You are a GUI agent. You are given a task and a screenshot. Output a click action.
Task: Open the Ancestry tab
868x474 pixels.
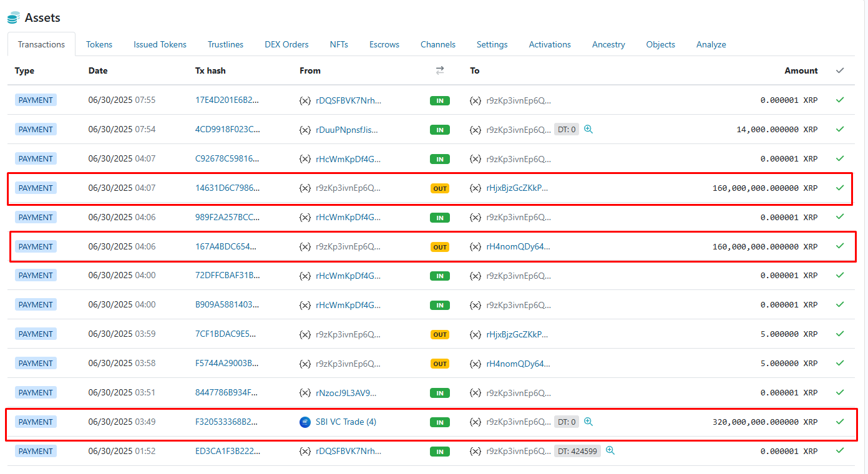(x=608, y=44)
